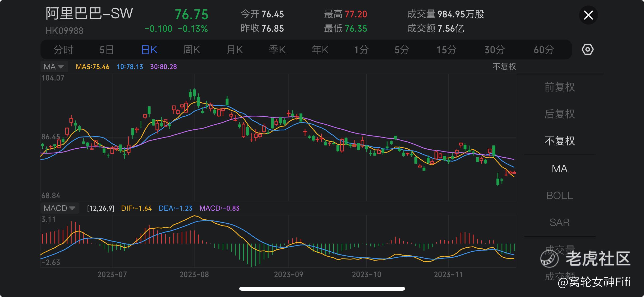Expand the MA indicator dropdown

[54, 67]
